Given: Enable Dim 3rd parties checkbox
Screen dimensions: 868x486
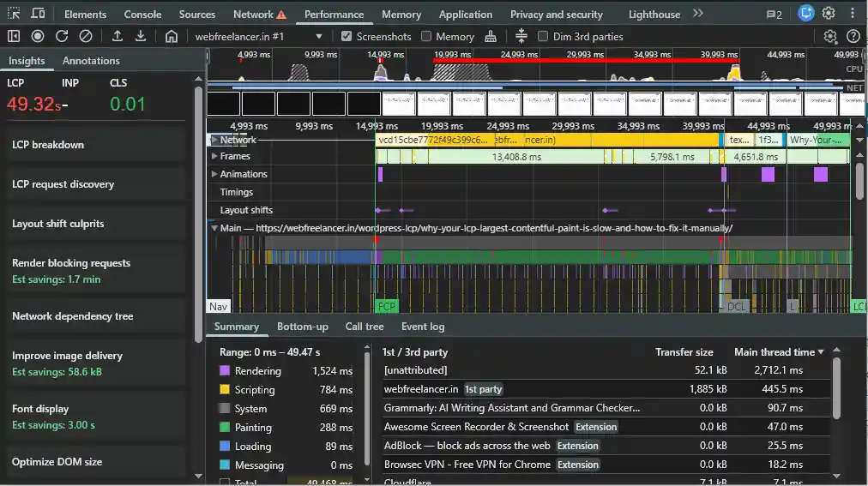Looking at the screenshot, I should click(x=543, y=36).
